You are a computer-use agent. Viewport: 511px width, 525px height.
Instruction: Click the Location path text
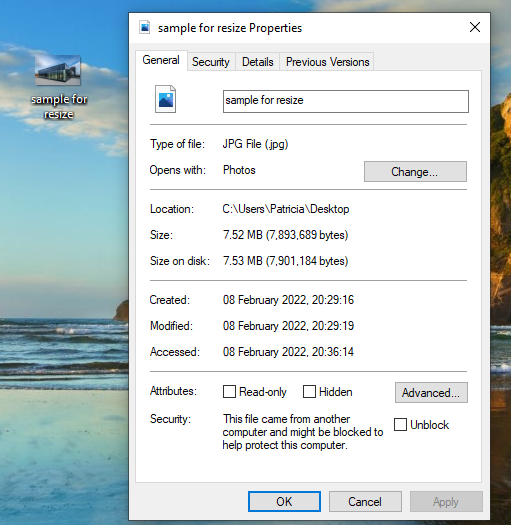286,209
